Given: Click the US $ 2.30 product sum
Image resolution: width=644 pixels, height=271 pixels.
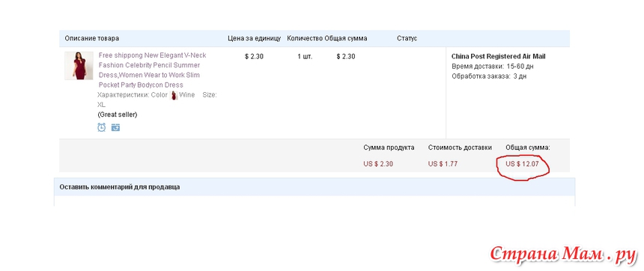Looking at the screenshot, I should coord(378,164).
